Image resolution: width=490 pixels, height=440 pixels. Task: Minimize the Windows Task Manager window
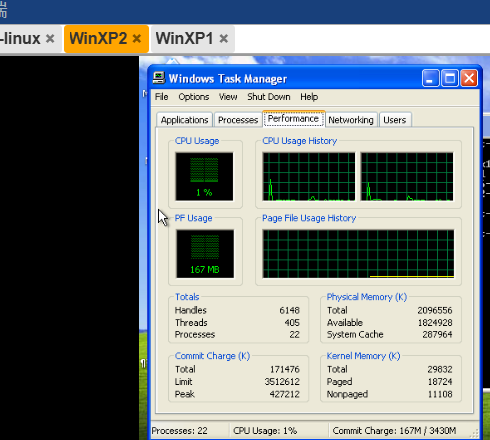coord(430,78)
